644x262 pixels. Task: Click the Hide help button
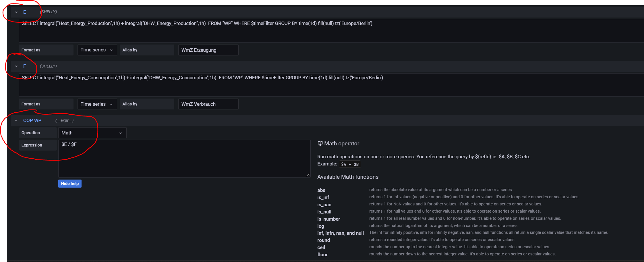[x=70, y=184]
